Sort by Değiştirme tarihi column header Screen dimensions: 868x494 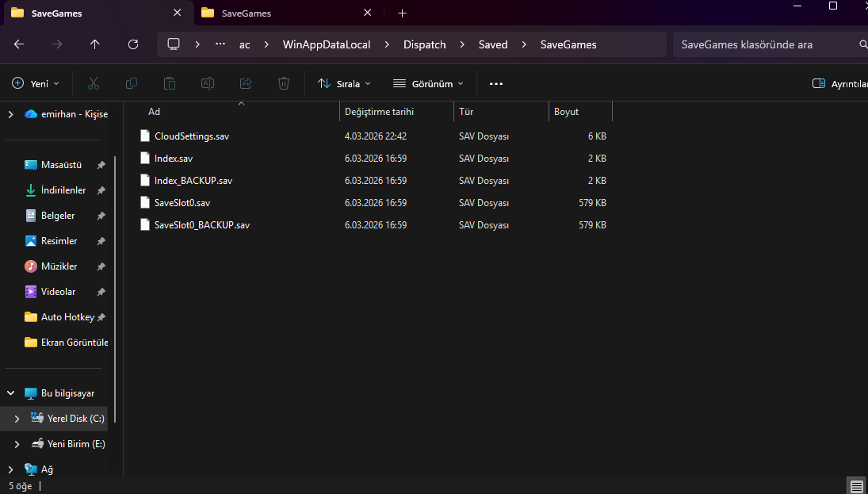tap(379, 112)
